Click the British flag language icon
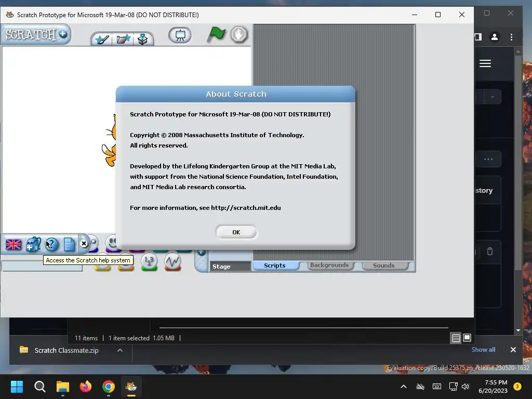 14,244
